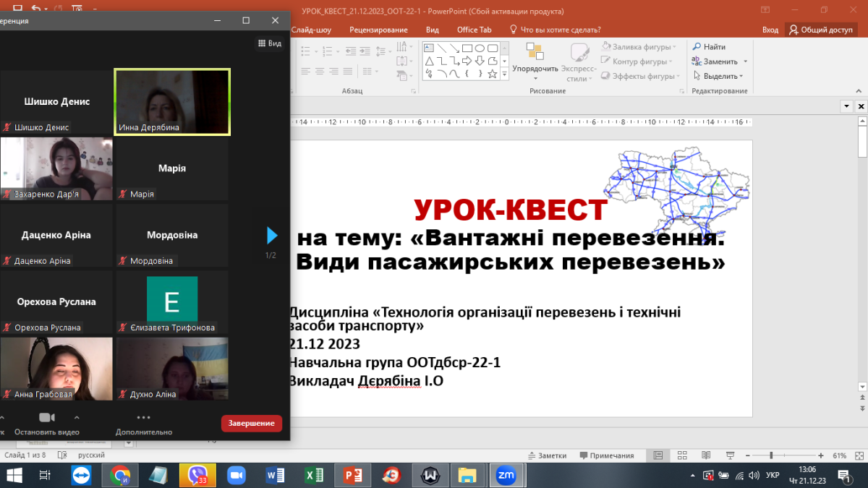Select the star shape in the shapes gallery
The width and height of the screenshot is (868, 488).
[492, 74]
